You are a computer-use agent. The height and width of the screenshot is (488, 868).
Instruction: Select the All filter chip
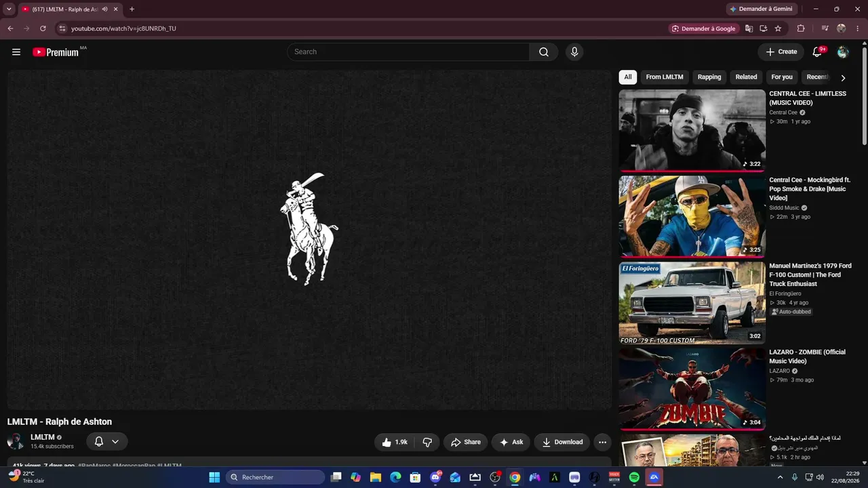pyautogui.click(x=628, y=77)
